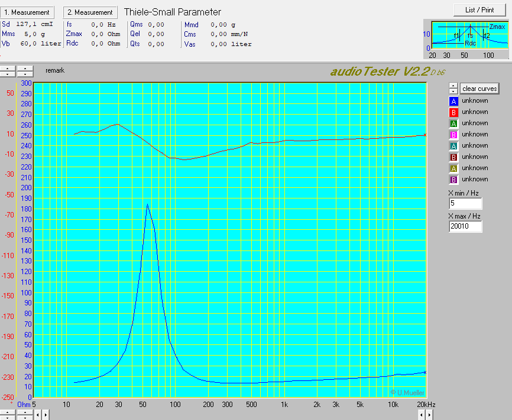512x420 pixels.
Task: Click the red x marker ending the phase curve
Action: [x=425, y=135]
